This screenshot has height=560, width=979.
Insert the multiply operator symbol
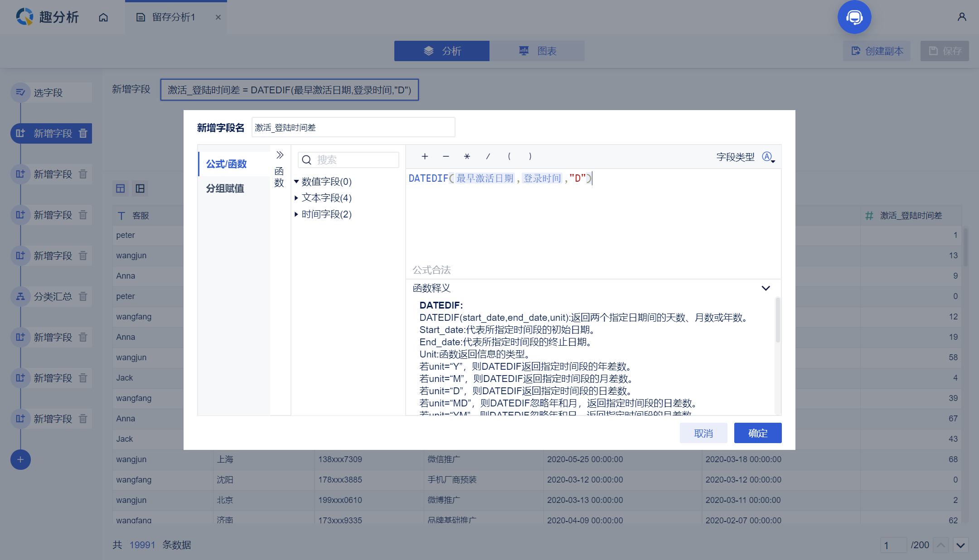point(467,156)
